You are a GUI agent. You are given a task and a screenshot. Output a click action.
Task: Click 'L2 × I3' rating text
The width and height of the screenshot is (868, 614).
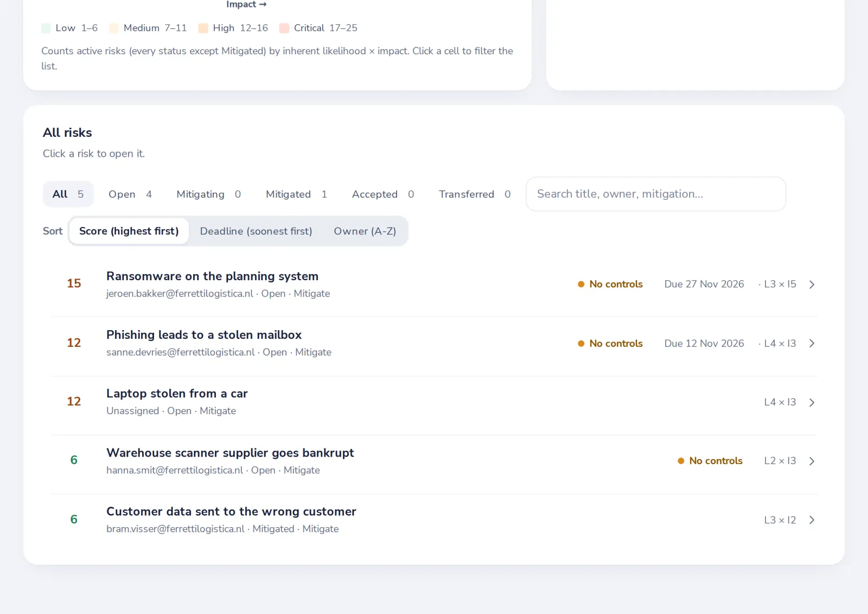[x=780, y=460]
